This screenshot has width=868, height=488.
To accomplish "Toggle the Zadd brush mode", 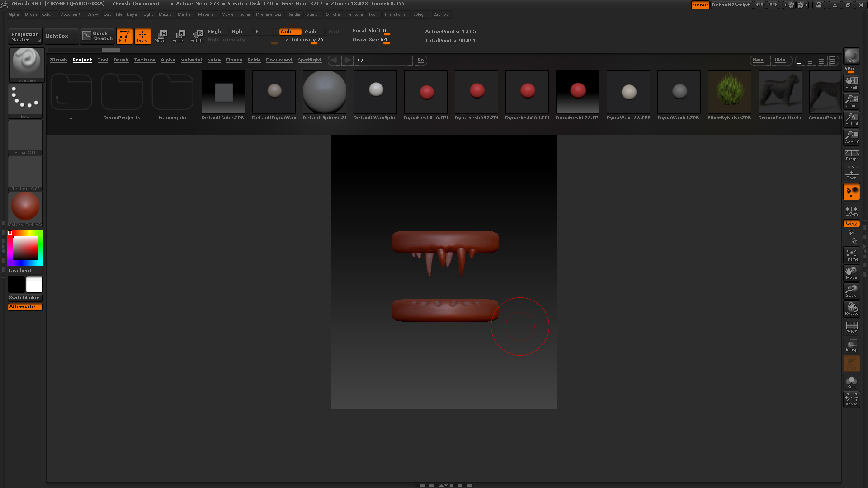I will pyautogui.click(x=287, y=31).
